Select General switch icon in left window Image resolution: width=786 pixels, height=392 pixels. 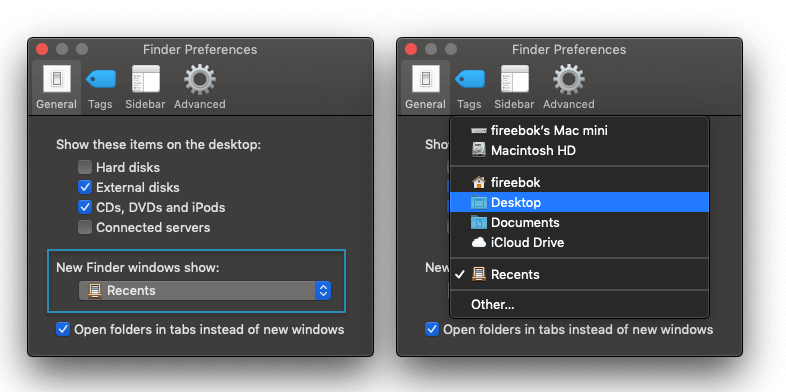tap(57, 79)
